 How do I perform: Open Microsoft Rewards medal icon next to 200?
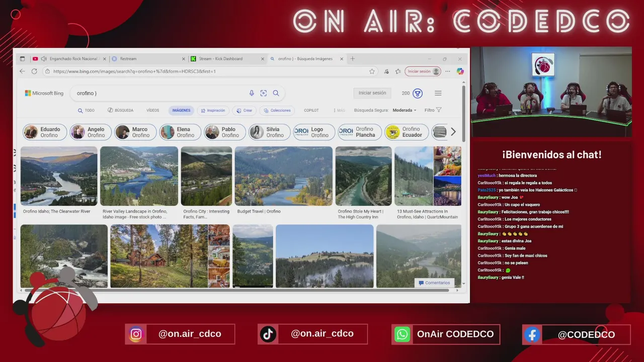[x=418, y=93]
